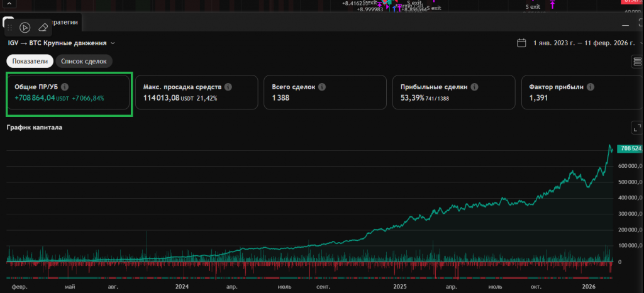644x293 pixels.
Task: Click the 708 524 price label on chart
Action: click(629, 148)
